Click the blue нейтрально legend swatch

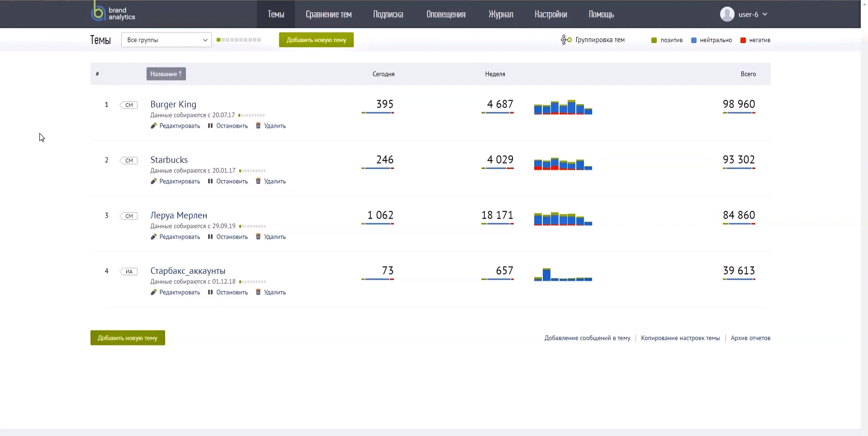pos(693,40)
